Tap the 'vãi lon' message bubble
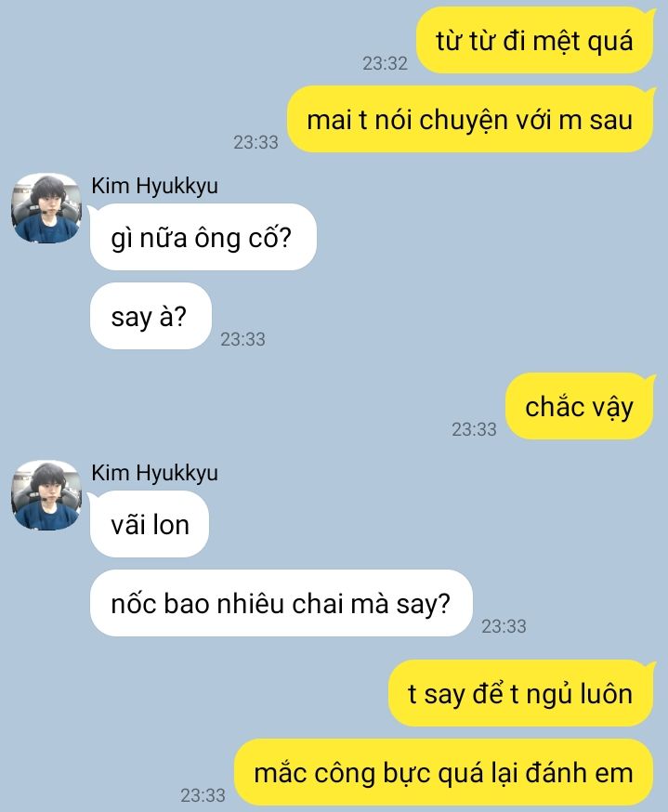 point(150,524)
